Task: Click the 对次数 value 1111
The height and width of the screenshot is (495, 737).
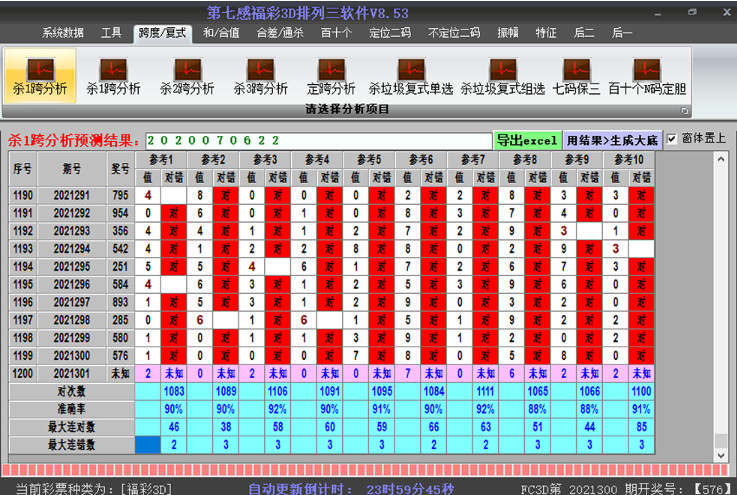Action: (486, 392)
